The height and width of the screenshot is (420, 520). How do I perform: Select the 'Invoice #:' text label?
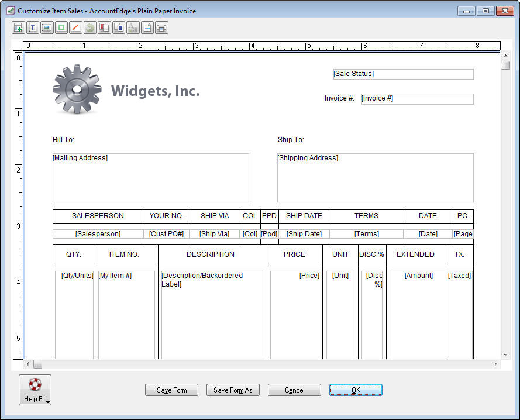pyautogui.click(x=339, y=98)
